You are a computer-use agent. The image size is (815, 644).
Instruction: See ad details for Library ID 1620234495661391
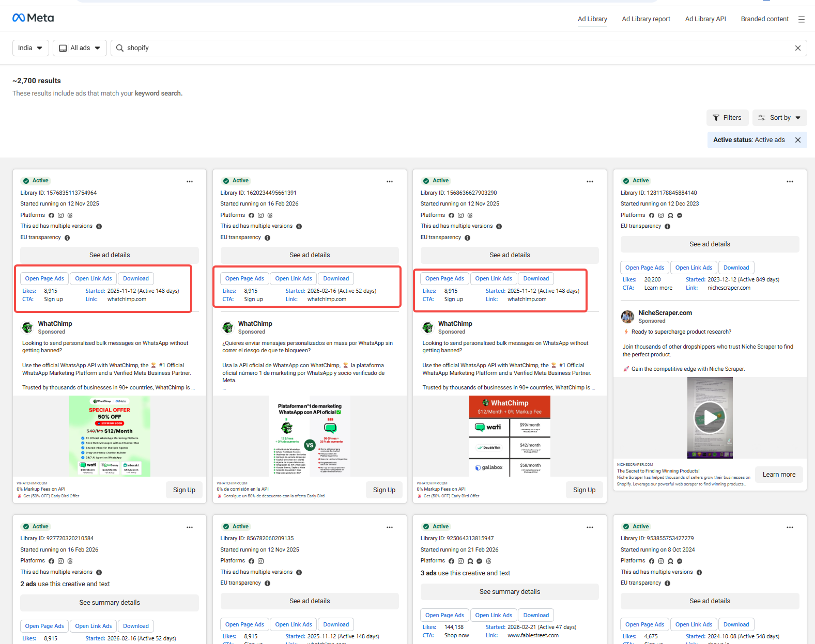(x=310, y=255)
